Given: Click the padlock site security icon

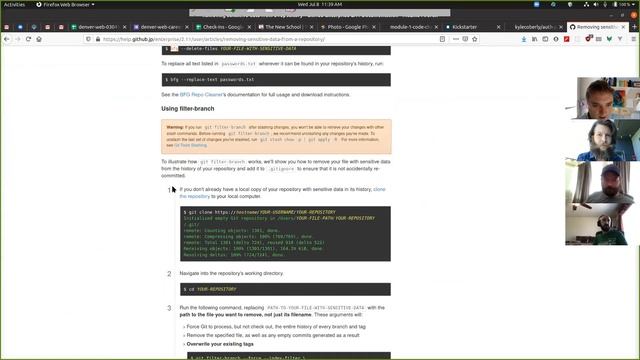Looking at the screenshot, I should pyautogui.click(x=98, y=39).
